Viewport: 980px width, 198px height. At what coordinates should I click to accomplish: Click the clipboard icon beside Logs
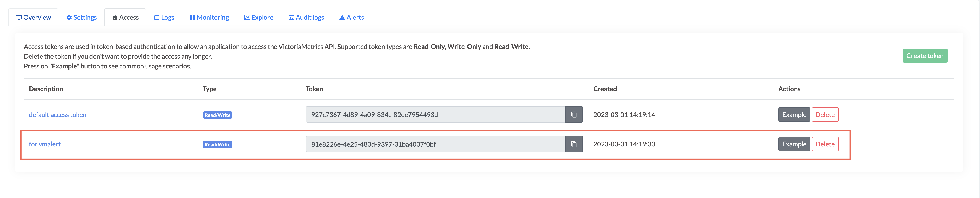pos(156,18)
